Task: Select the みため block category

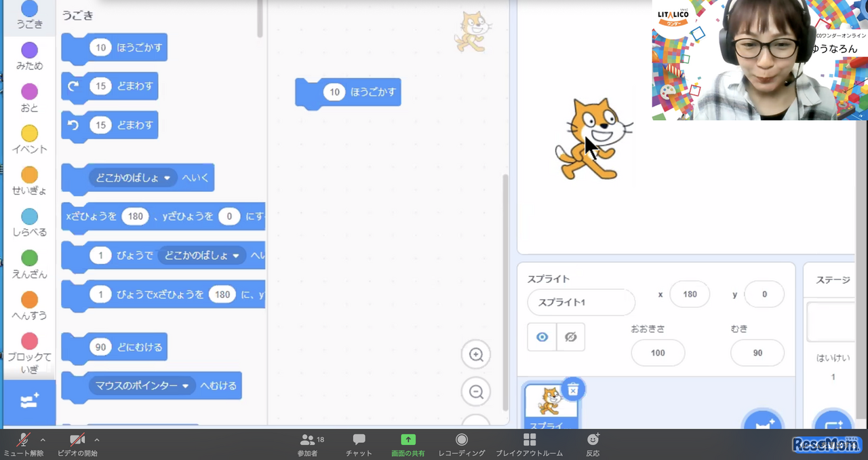Action: coord(28,54)
